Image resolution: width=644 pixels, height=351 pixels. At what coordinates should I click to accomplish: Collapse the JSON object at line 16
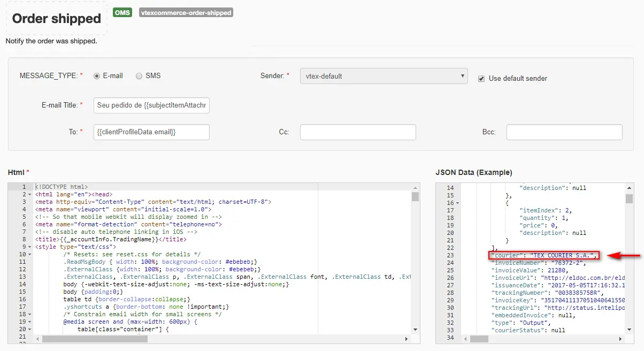(x=457, y=203)
